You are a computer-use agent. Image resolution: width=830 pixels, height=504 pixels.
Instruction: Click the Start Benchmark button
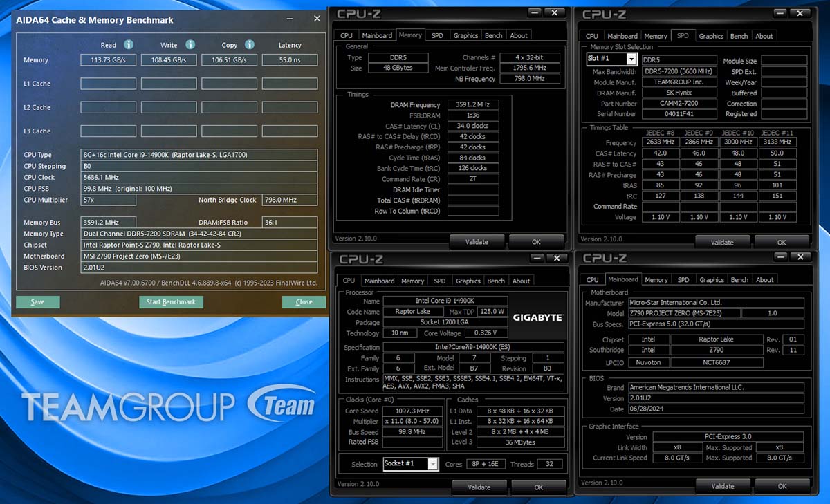[x=171, y=301]
